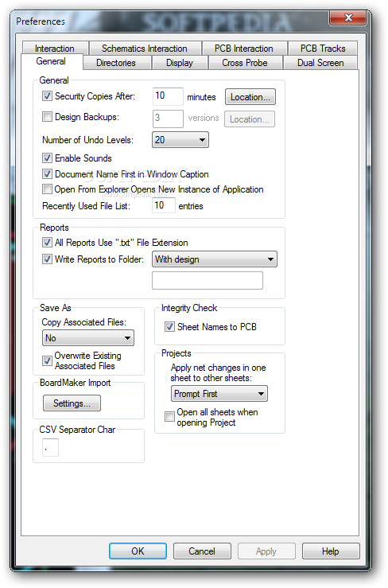Uncheck Document Name First in Window Caption
The image size is (388, 588).
[x=47, y=174]
